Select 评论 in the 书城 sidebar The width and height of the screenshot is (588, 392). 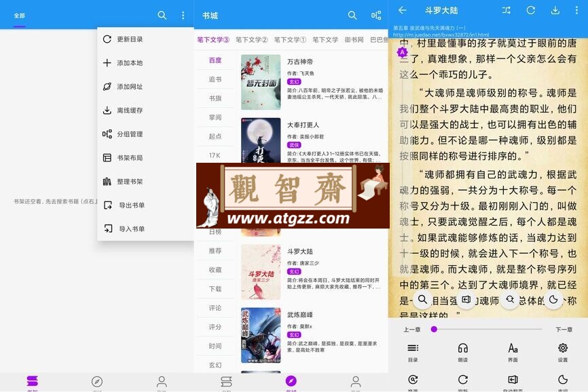[215, 308]
